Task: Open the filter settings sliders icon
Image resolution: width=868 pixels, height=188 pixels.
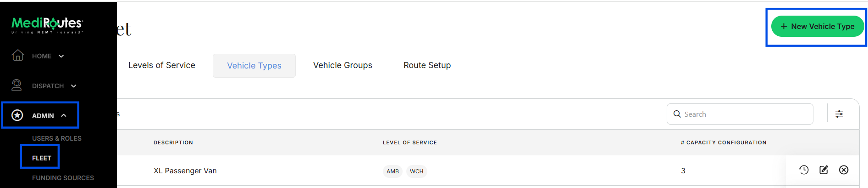Action: [839, 114]
